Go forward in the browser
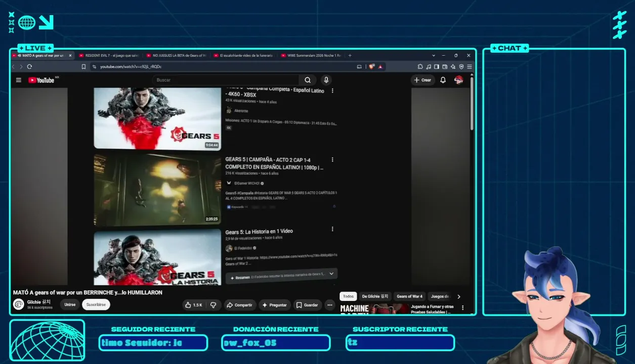The width and height of the screenshot is (635, 364). [21, 66]
